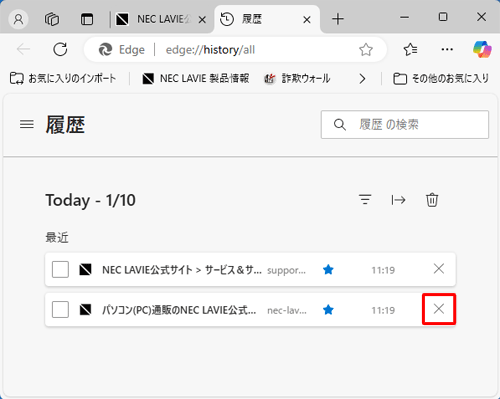The width and height of the screenshot is (500, 399).
Task: Open Settings and more ellipsis menu
Action: coord(447,50)
